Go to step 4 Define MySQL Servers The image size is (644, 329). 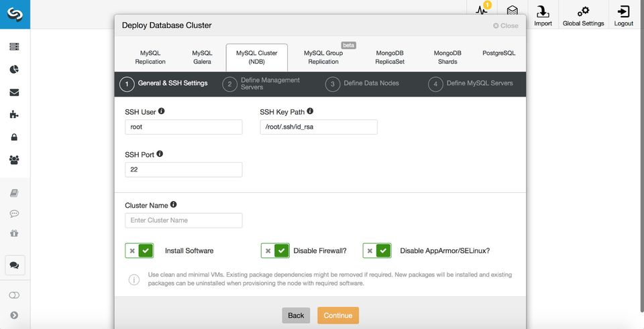[x=470, y=84]
